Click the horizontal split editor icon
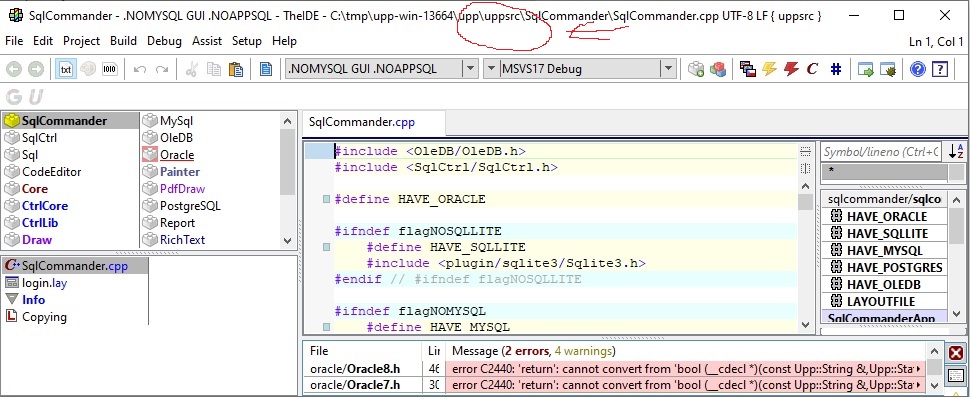Viewport: 970px width, 397px height. (x=805, y=151)
